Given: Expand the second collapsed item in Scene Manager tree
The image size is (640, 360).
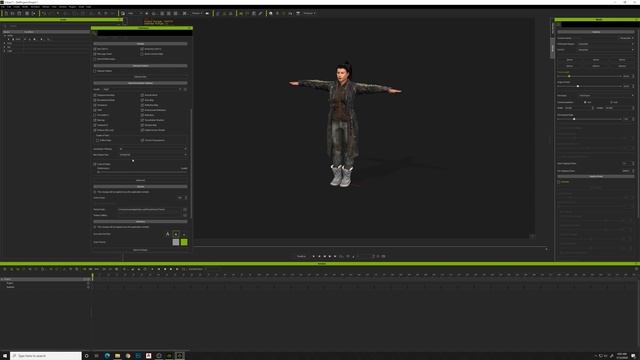Looking at the screenshot, I should click(5, 47).
